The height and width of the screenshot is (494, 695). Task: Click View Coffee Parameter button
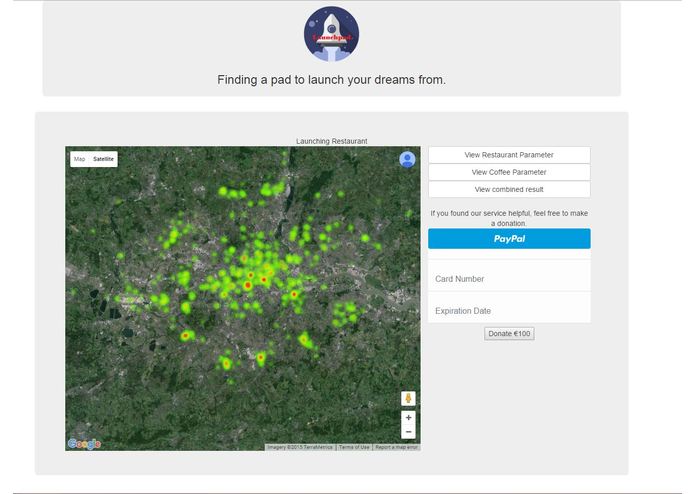tap(509, 172)
